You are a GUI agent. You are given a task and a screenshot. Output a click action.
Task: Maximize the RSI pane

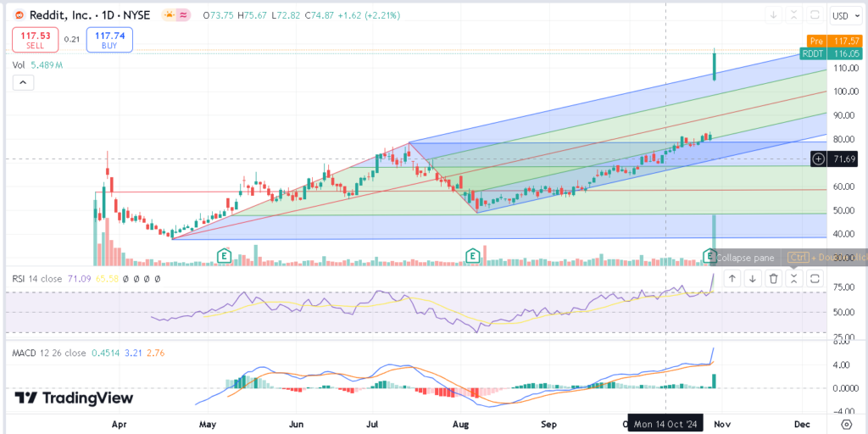815,278
